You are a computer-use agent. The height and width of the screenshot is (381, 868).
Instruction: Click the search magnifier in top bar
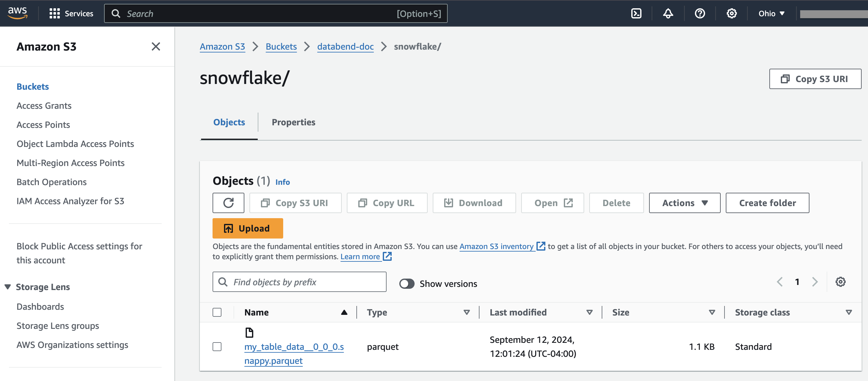(115, 13)
